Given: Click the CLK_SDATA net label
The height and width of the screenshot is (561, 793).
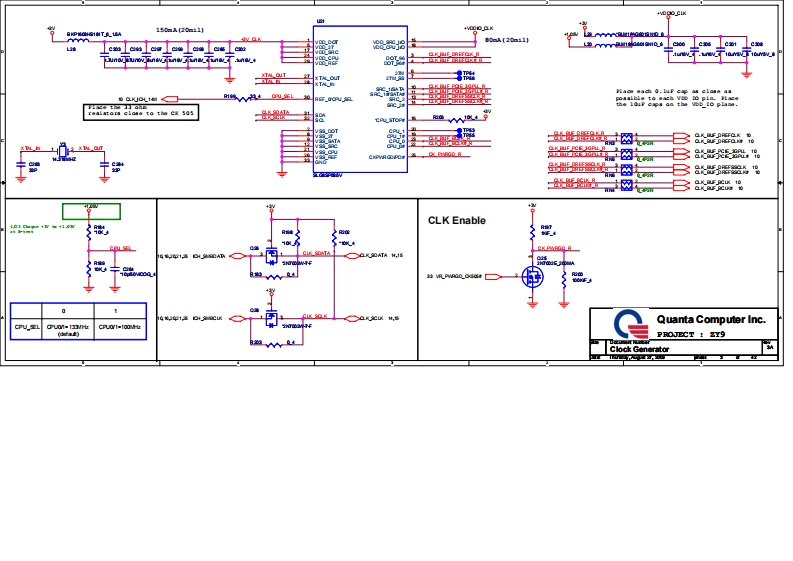Looking at the screenshot, I should pyautogui.click(x=316, y=254).
